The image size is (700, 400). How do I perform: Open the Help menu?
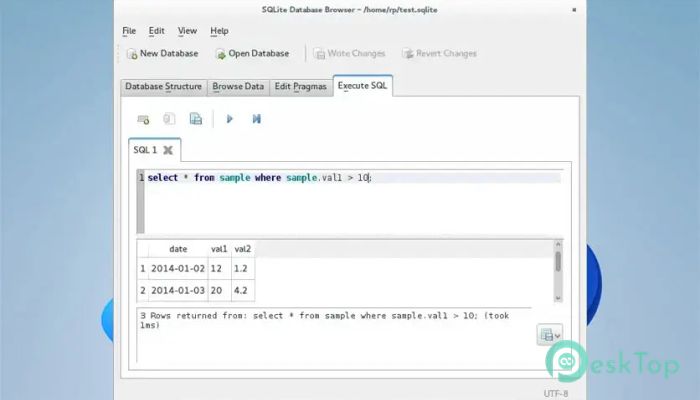(219, 31)
